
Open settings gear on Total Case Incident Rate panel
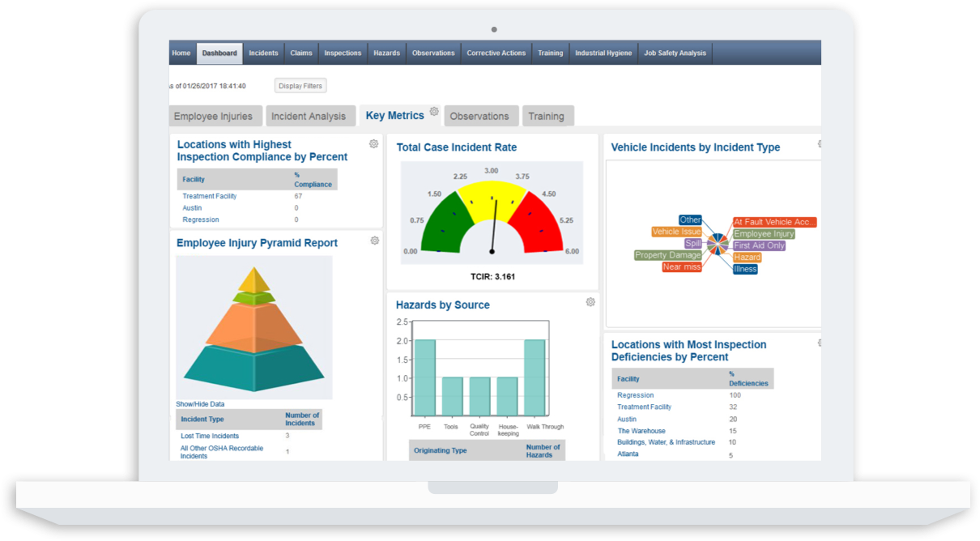(x=590, y=145)
